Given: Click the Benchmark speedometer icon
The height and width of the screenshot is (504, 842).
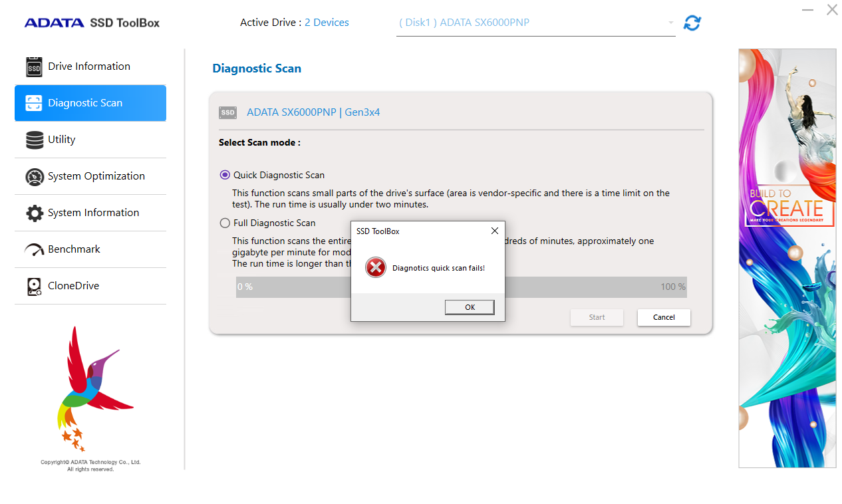Looking at the screenshot, I should click(x=34, y=250).
